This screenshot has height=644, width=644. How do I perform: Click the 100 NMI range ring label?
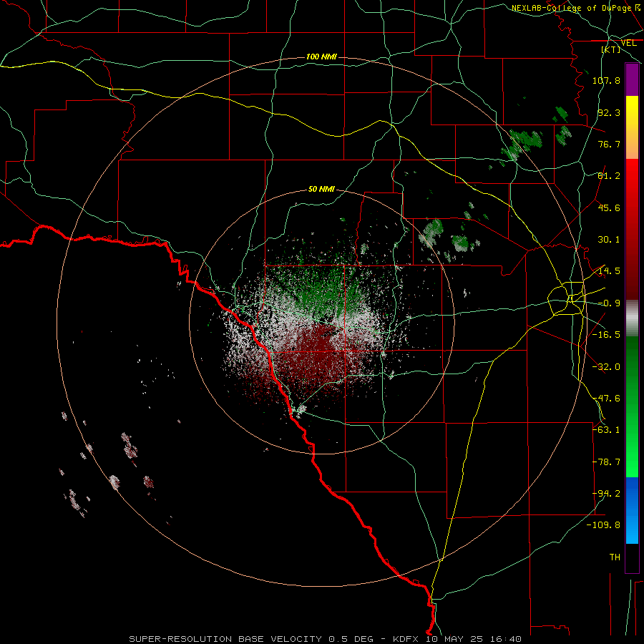click(x=321, y=57)
